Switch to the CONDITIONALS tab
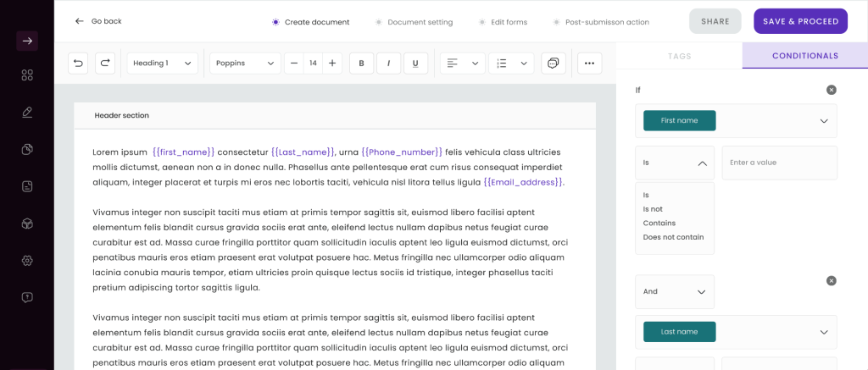 coord(805,56)
